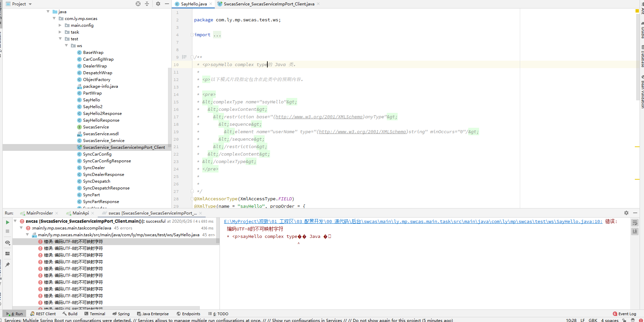
Task: Open Project panel settings gear
Action: pyautogui.click(x=158, y=4)
